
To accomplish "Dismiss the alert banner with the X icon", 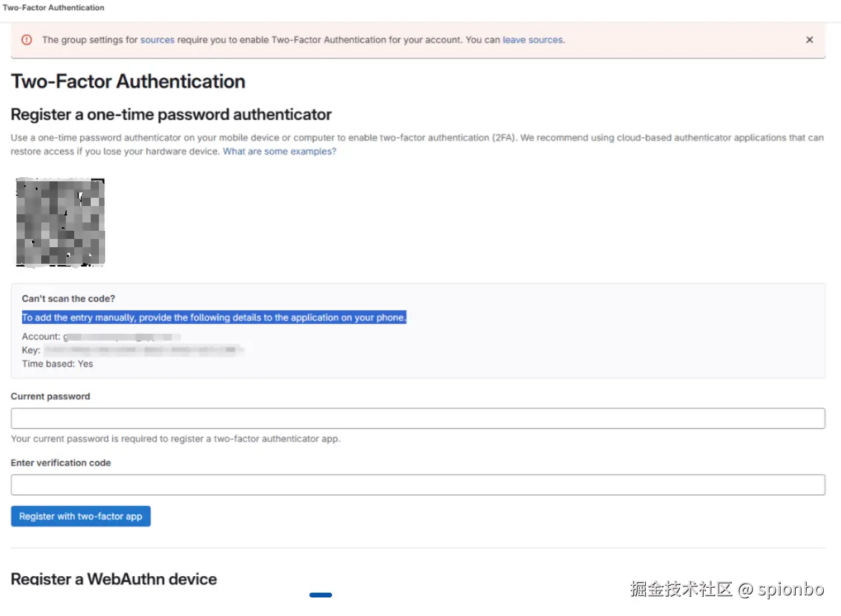I will (809, 40).
